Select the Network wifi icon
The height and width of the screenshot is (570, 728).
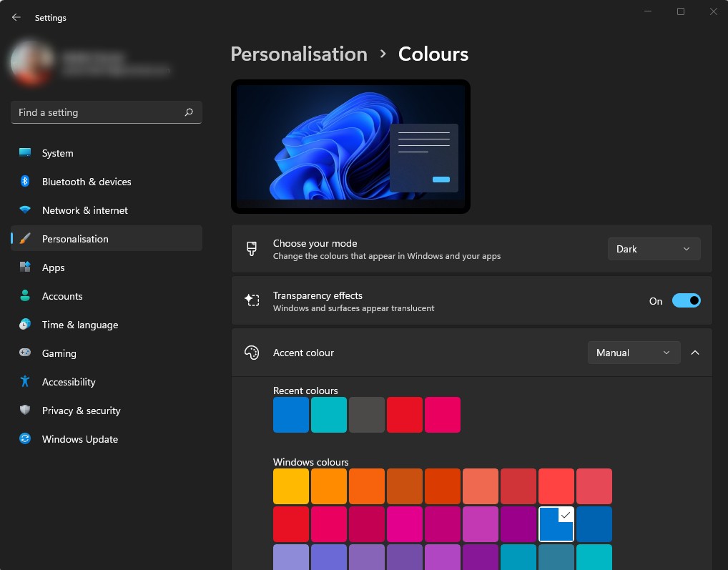tap(25, 210)
